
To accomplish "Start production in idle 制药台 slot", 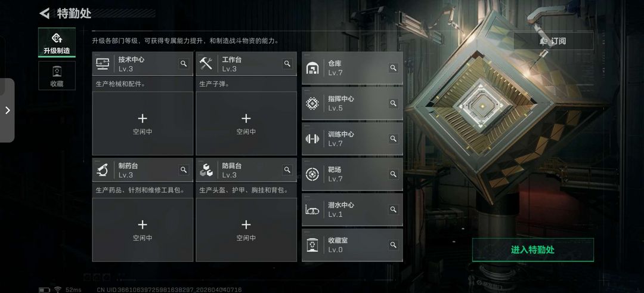I will click(143, 230).
